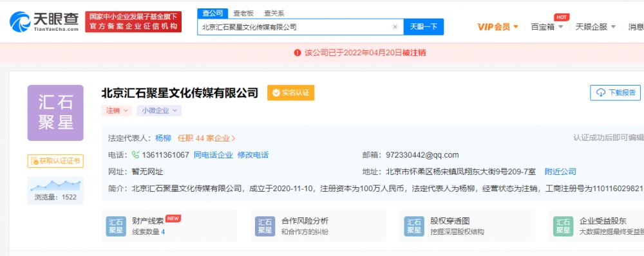Select the email 972330442@qq.com

pyautogui.click(x=422, y=155)
